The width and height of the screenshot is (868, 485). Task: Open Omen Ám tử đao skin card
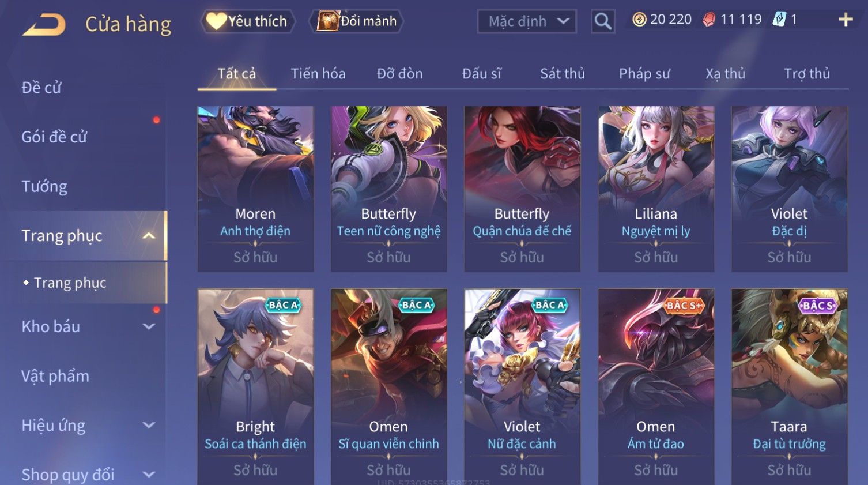(656, 386)
